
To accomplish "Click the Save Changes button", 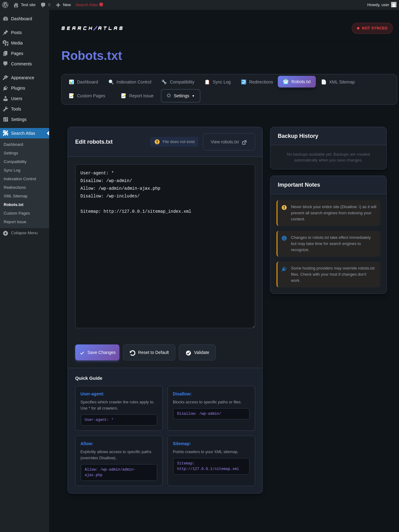I will click(97, 352).
